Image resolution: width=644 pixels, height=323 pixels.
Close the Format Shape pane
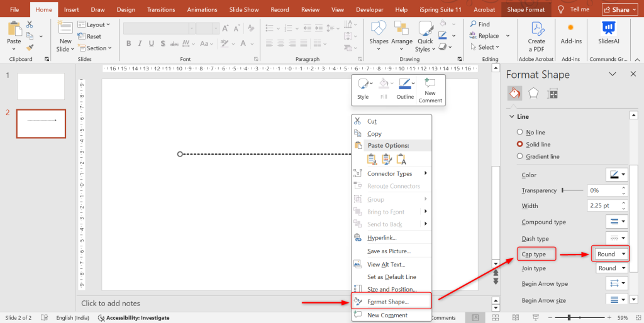633,74
